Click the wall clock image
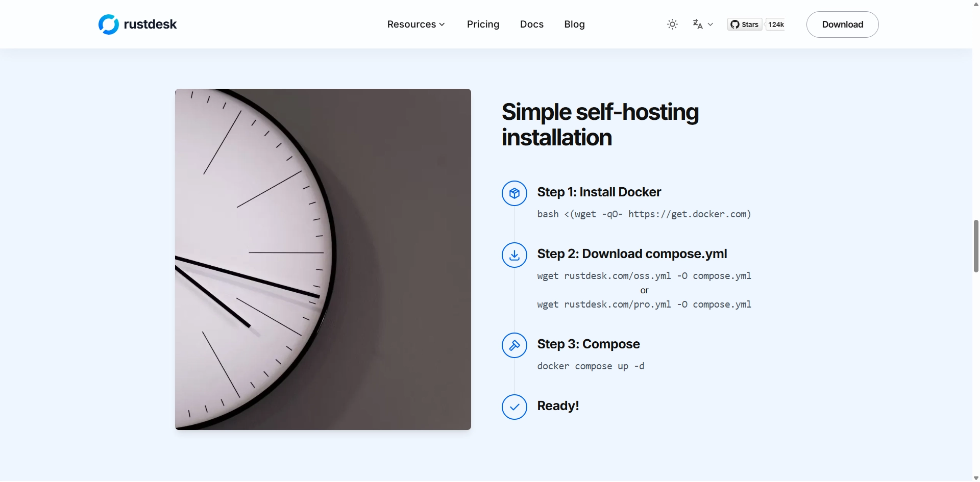Image resolution: width=980 pixels, height=482 pixels. click(x=323, y=259)
